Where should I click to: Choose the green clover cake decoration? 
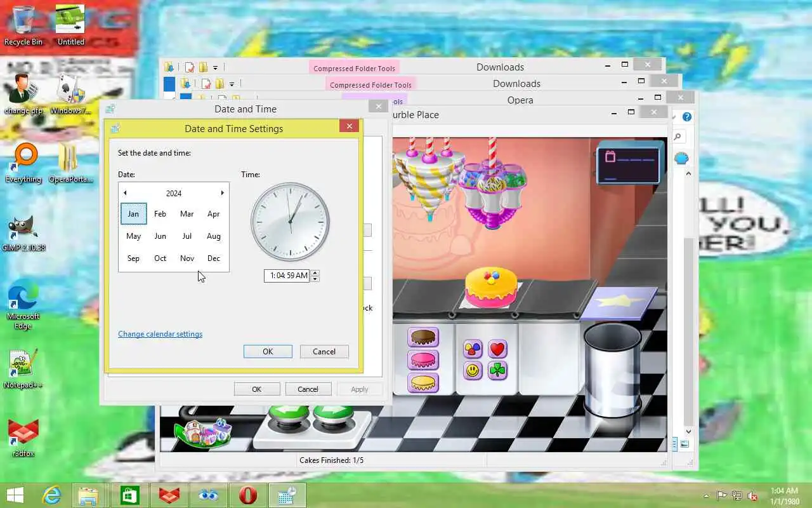pos(497,371)
